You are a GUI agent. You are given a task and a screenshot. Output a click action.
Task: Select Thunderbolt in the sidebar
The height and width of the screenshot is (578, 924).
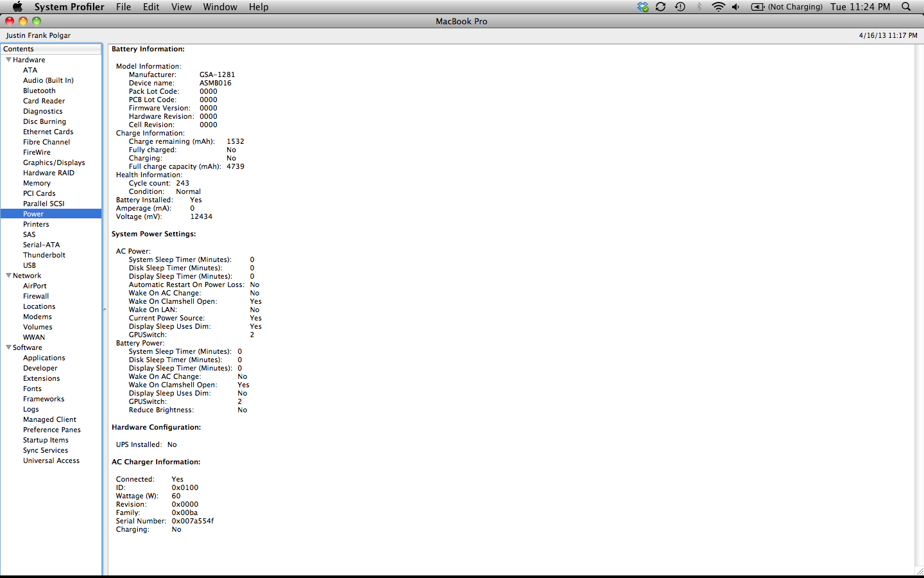click(x=44, y=255)
